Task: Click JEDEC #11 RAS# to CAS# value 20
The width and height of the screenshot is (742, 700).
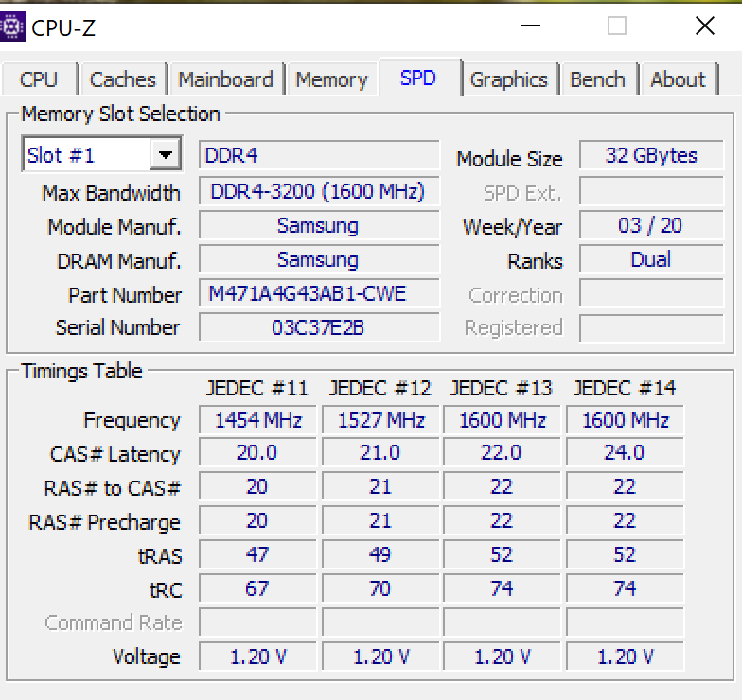Action: tap(257, 486)
